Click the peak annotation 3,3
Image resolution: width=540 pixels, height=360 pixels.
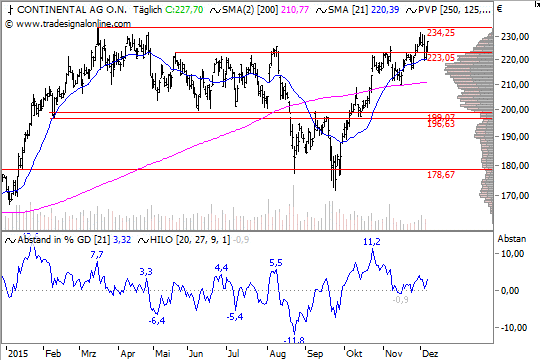(x=146, y=272)
